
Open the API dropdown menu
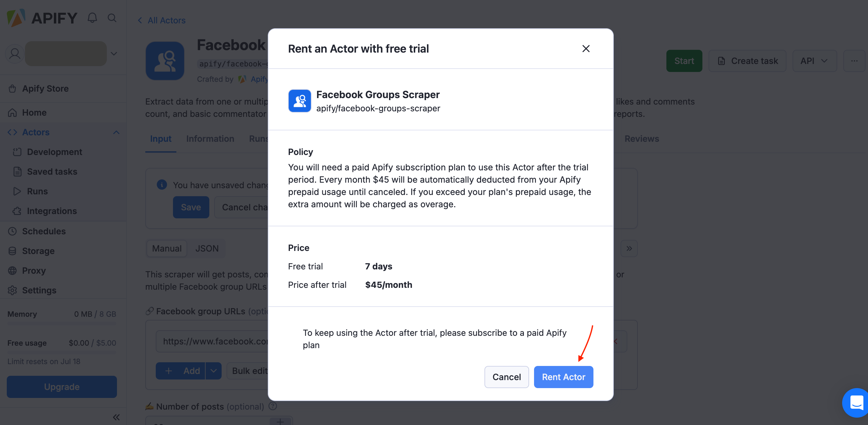click(x=814, y=61)
